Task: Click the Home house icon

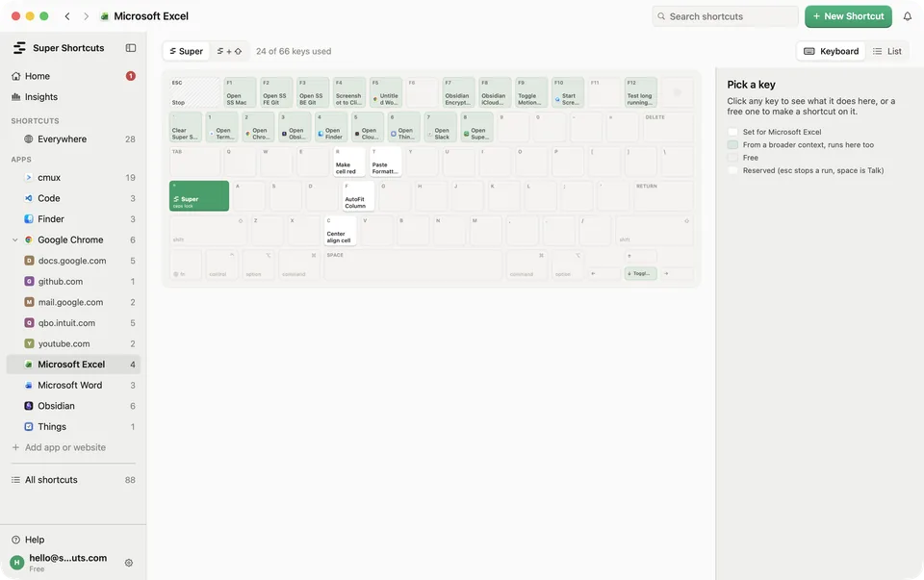Action: tap(16, 76)
